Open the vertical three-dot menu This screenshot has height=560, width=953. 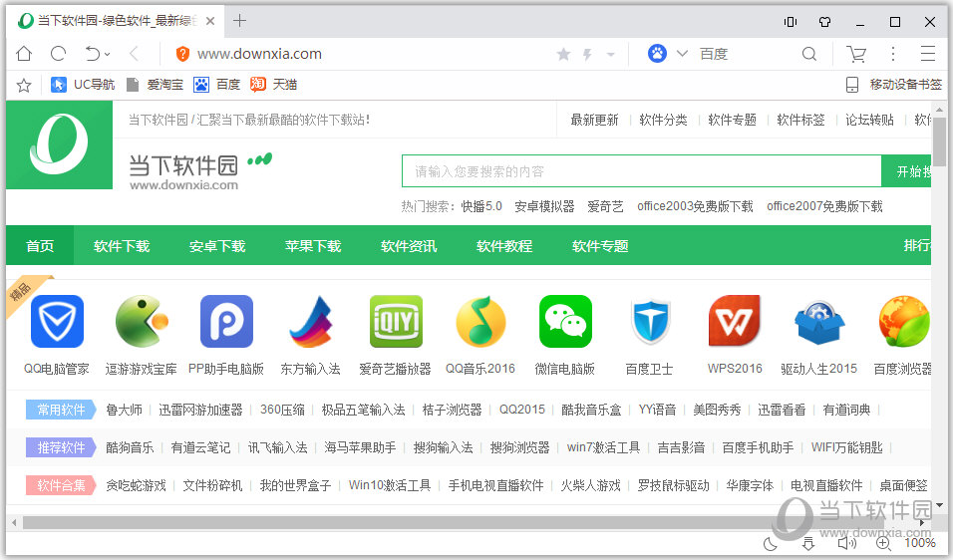(893, 54)
